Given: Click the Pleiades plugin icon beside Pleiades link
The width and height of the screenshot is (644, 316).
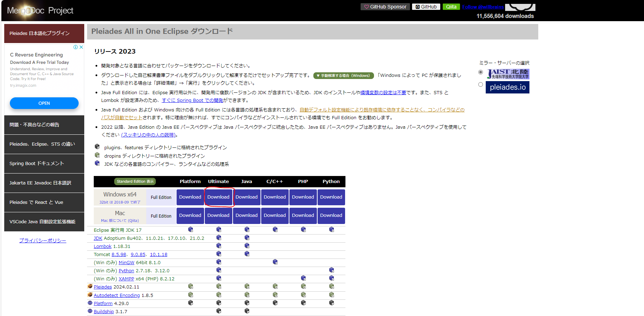Looking at the screenshot, I should pyautogui.click(x=90, y=286).
